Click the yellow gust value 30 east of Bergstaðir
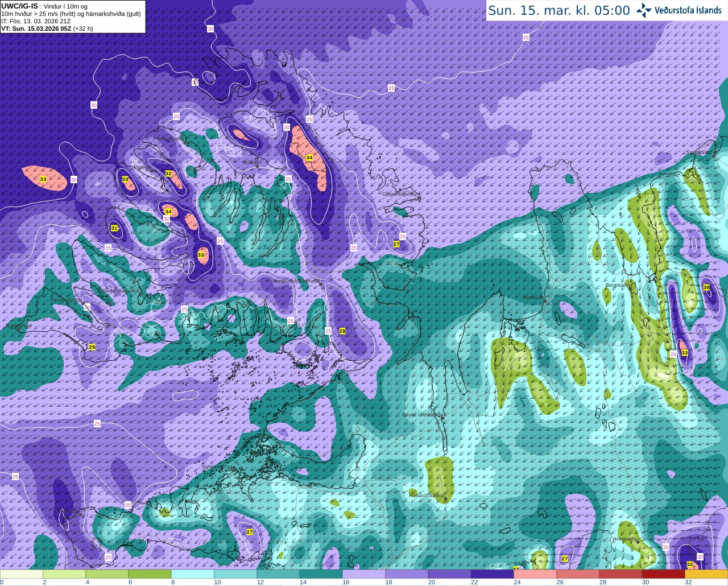This screenshot has height=586, width=728. (x=706, y=288)
